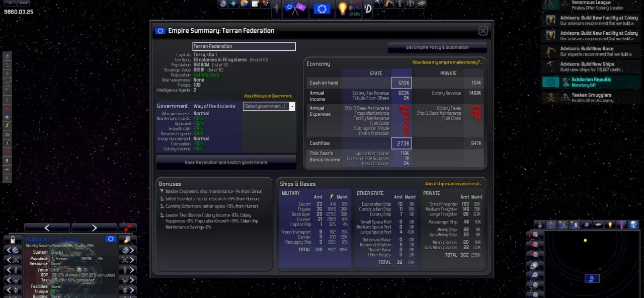Open Ackdarian Republic Monetary Gift message
This screenshot has height=298, width=644.
(591, 82)
